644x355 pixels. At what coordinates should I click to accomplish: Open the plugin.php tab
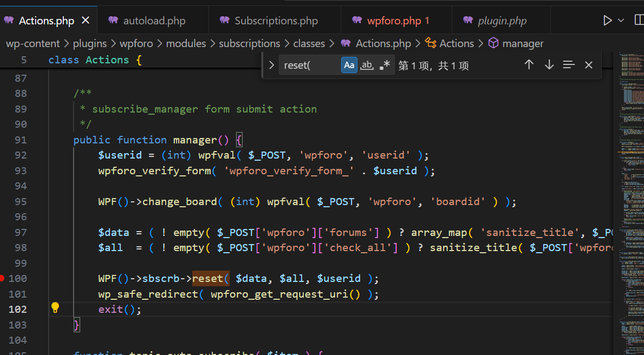coord(501,21)
